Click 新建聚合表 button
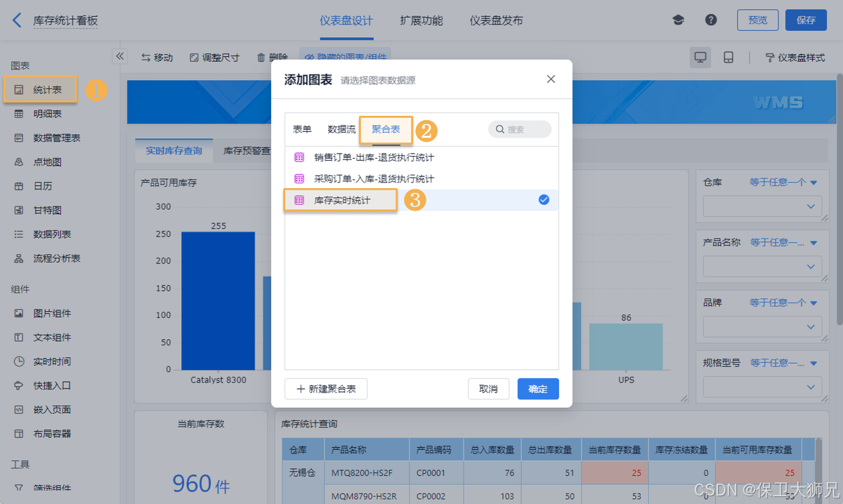The image size is (843, 504). click(x=326, y=389)
